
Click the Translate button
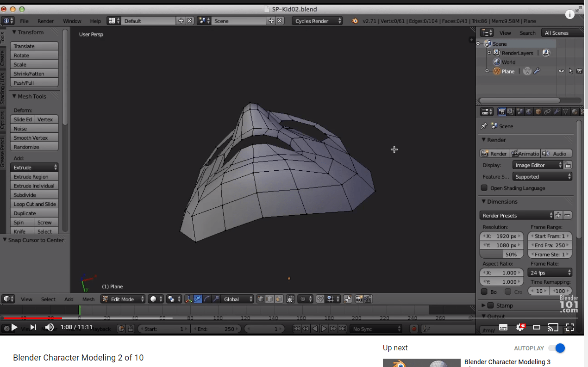34,46
